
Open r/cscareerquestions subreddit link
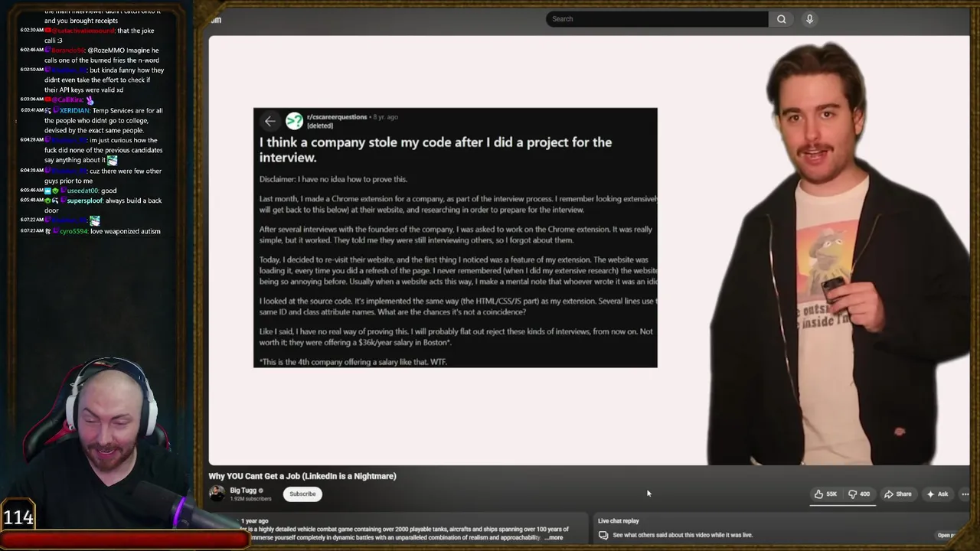(x=337, y=117)
